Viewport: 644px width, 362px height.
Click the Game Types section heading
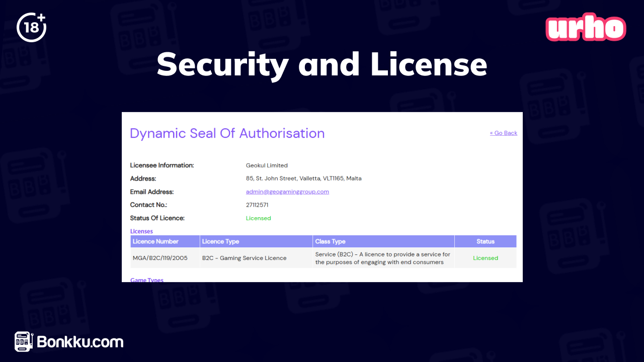[x=147, y=280]
